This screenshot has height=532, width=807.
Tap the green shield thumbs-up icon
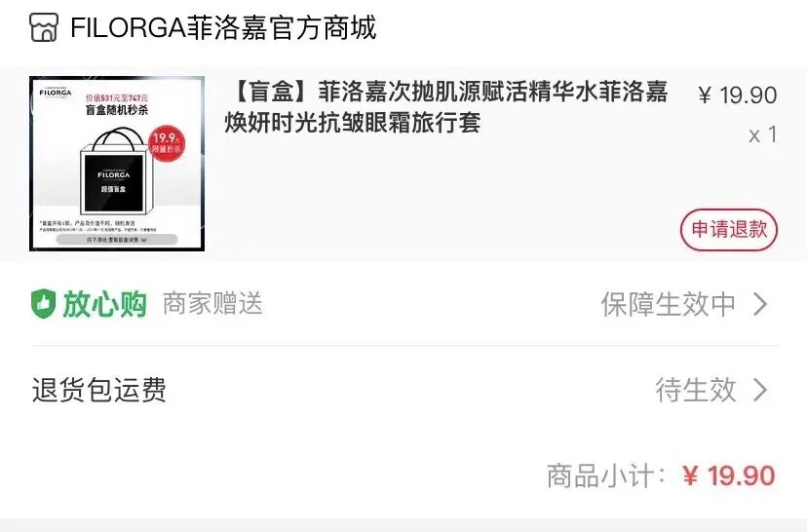(43, 304)
